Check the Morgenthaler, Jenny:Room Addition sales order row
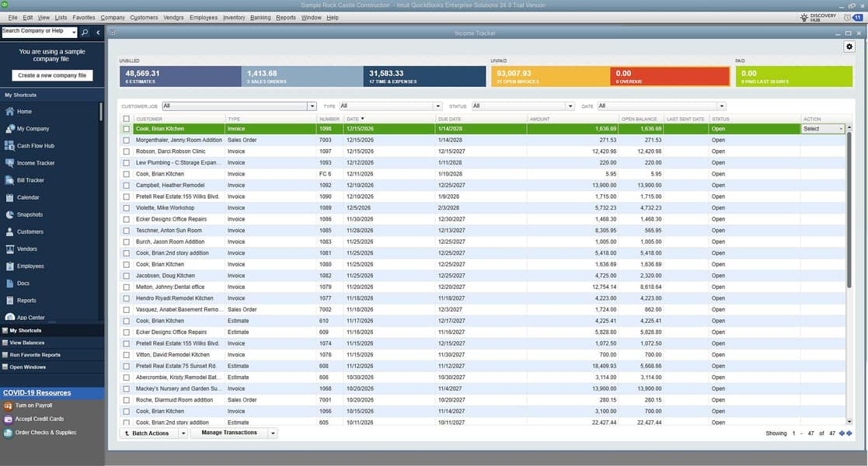Viewport: 868px width, 466px height. (126, 140)
